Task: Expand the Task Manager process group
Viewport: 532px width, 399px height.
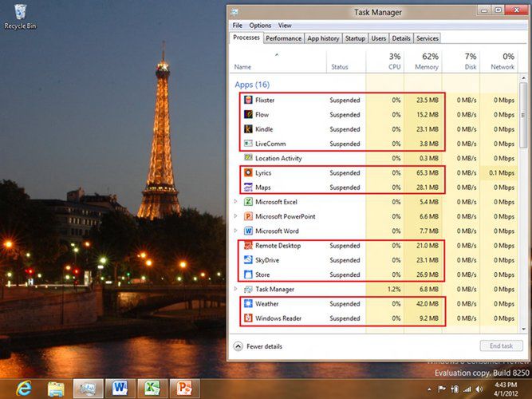Action: 236,289
